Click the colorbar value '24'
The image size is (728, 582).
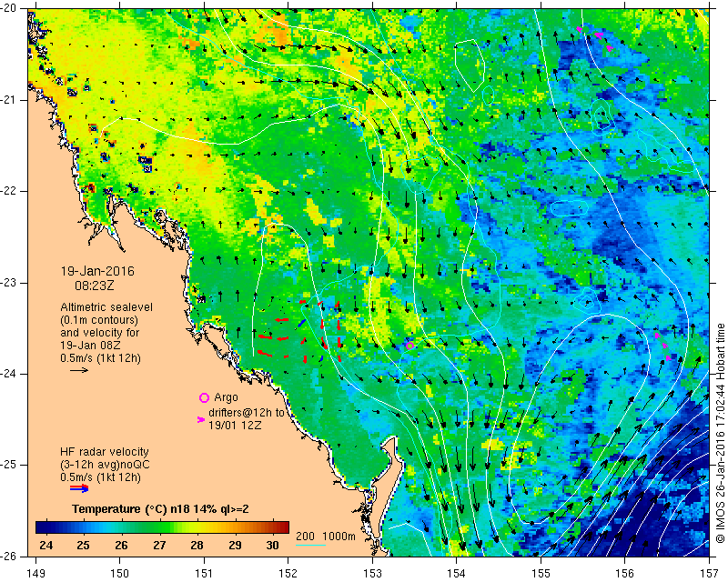45,545
